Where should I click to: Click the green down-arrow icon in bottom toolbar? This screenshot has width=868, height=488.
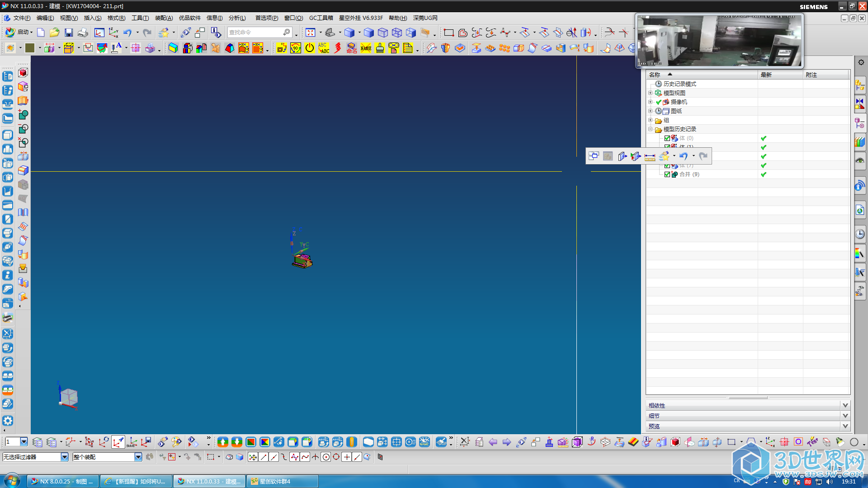coord(237,442)
